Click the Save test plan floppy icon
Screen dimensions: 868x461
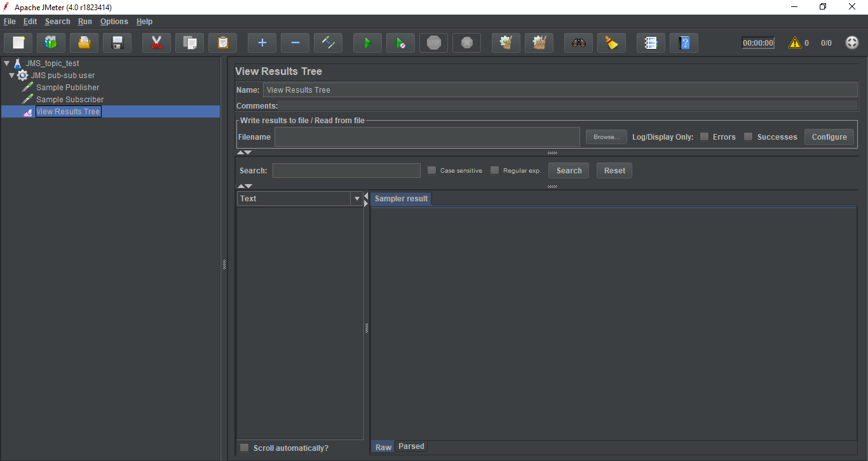pos(118,43)
